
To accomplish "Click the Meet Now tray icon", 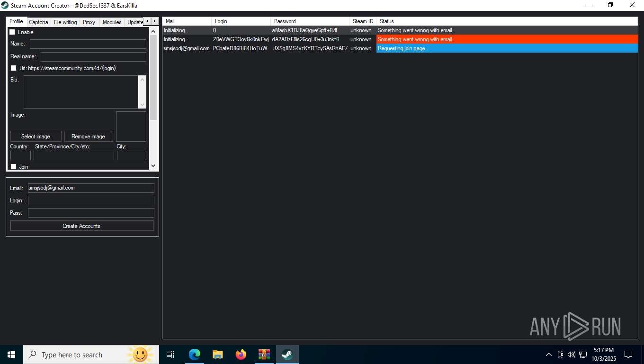I will click(x=560, y=355).
